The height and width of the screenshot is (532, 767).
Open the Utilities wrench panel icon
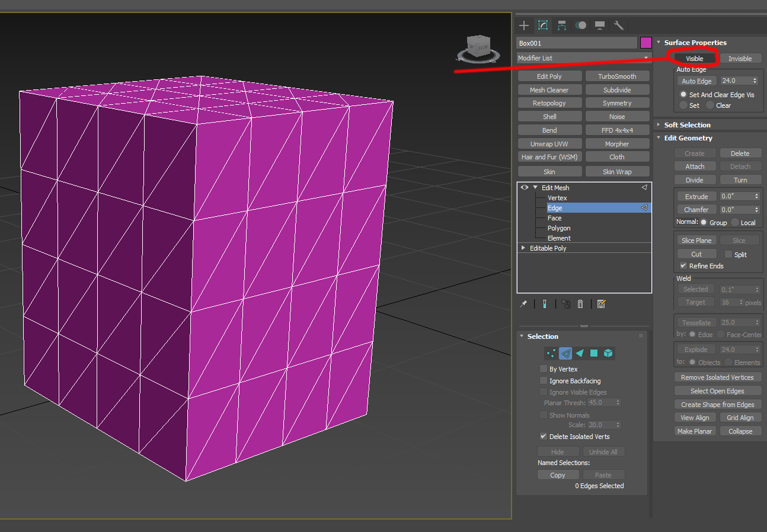[x=618, y=25]
